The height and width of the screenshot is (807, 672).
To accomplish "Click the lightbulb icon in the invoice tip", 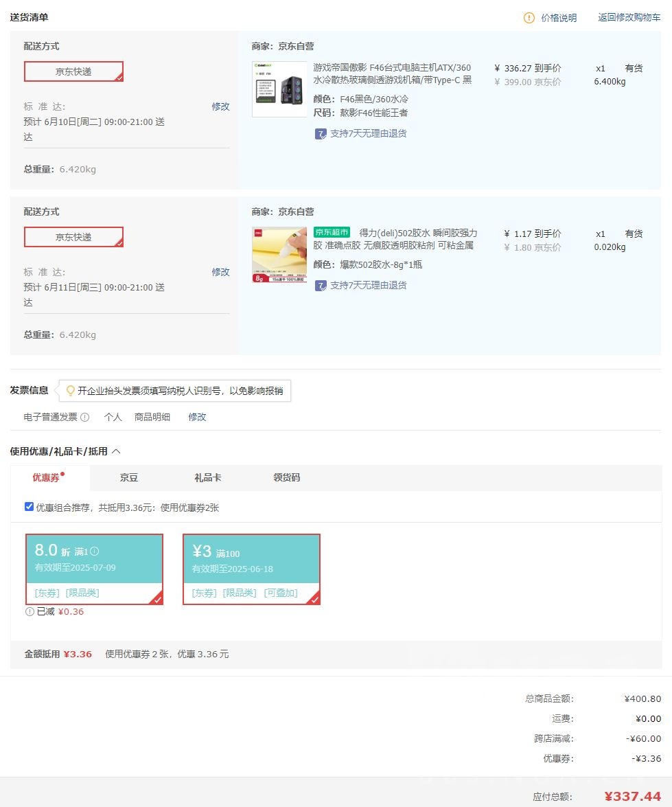I will (x=71, y=390).
